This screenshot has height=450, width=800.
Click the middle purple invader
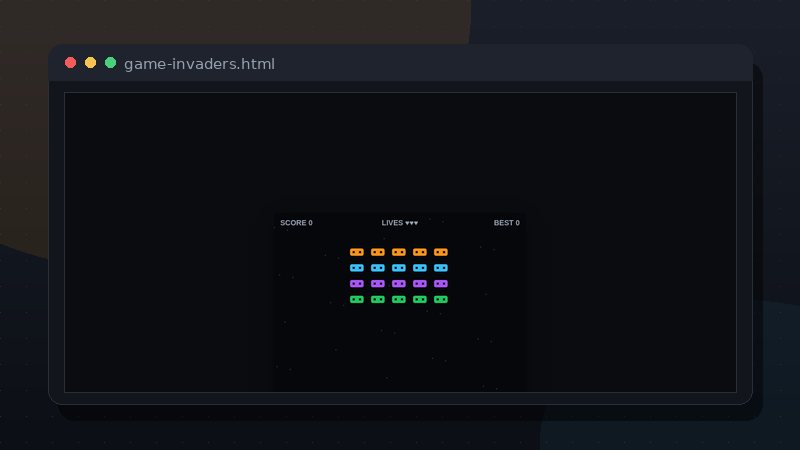[x=398, y=284]
